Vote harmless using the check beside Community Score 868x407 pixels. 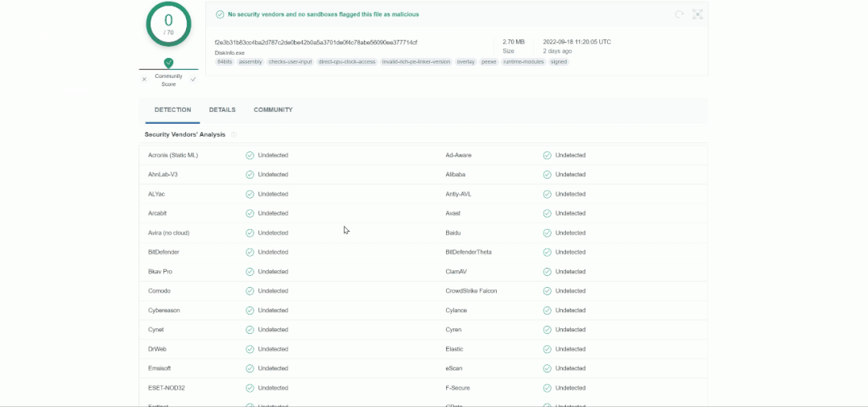[x=193, y=80]
